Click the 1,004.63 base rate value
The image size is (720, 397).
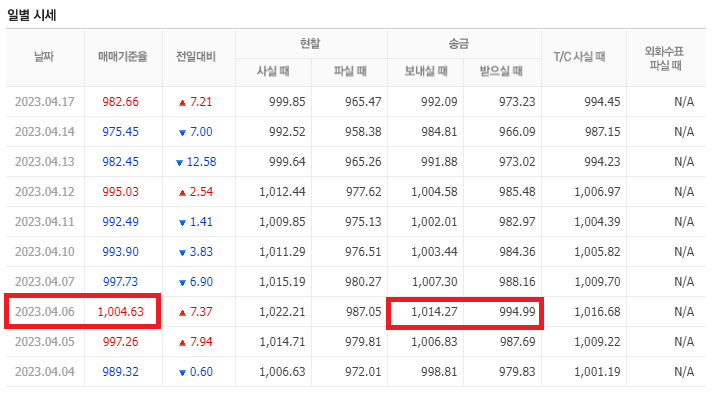tap(121, 312)
